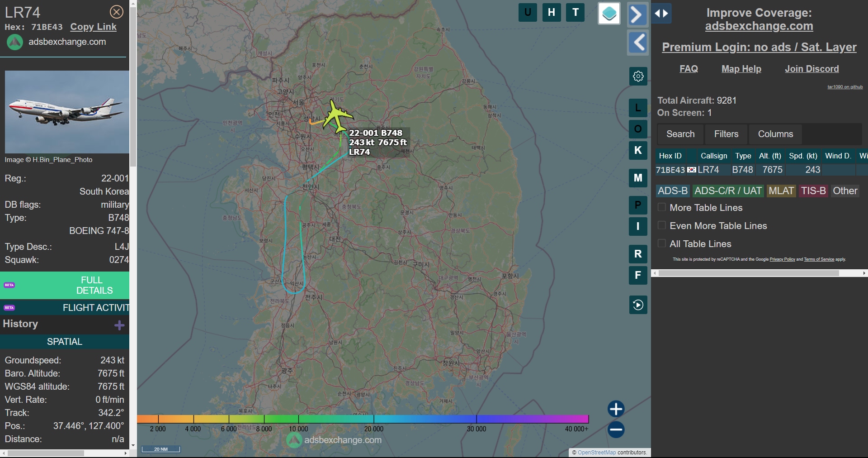
Task: Sort table by Callsign column
Action: click(x=714, y=156)
